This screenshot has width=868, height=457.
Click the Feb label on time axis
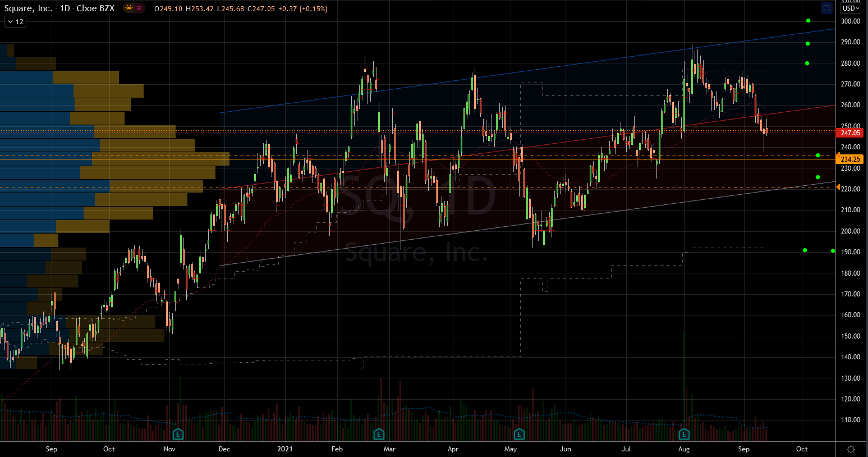tap(337, 449)
